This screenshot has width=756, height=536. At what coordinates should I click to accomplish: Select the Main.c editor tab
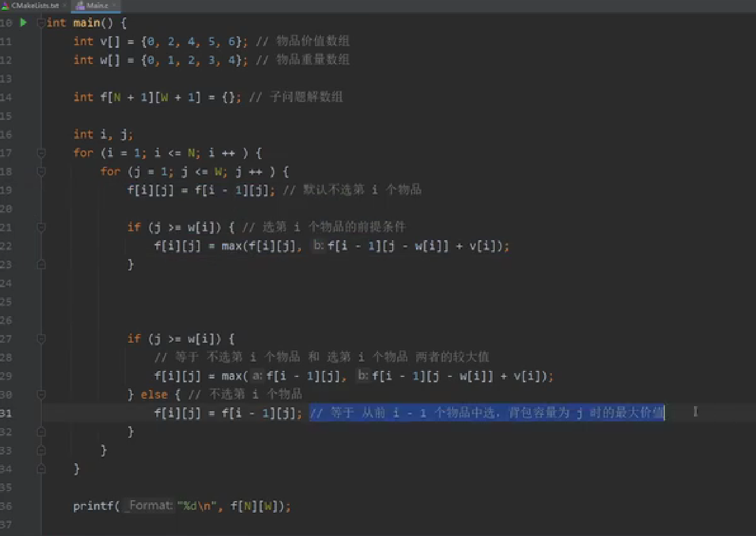click(97, 5)
